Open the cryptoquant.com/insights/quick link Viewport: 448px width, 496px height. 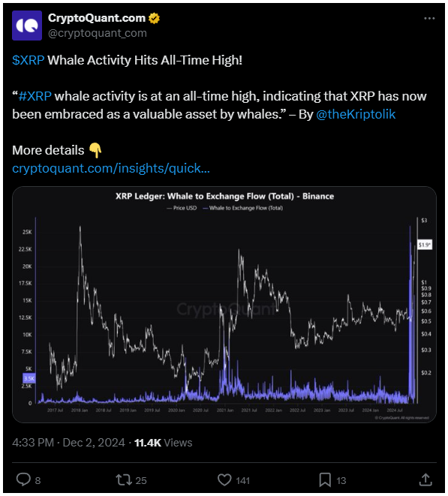pos(111,168)
